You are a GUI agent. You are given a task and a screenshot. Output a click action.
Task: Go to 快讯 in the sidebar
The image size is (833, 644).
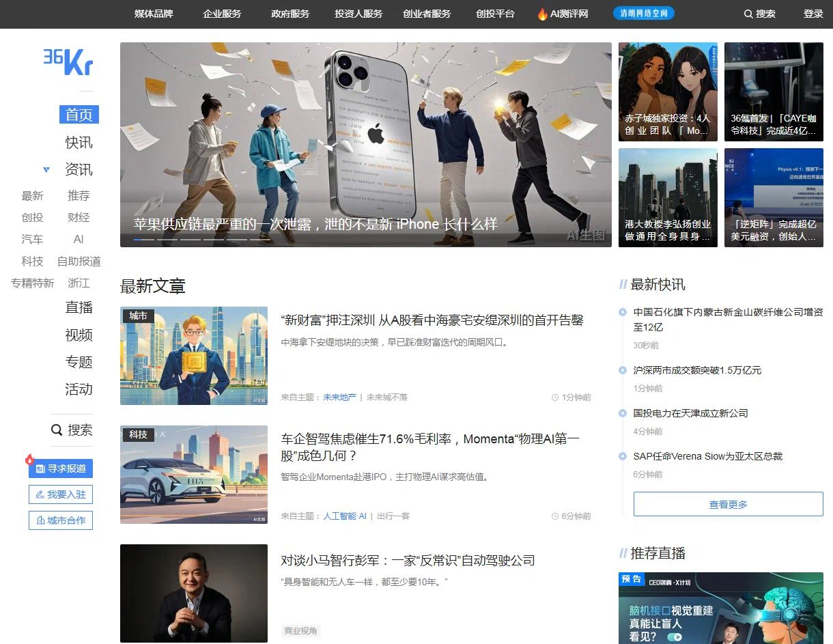pos(79,143)
